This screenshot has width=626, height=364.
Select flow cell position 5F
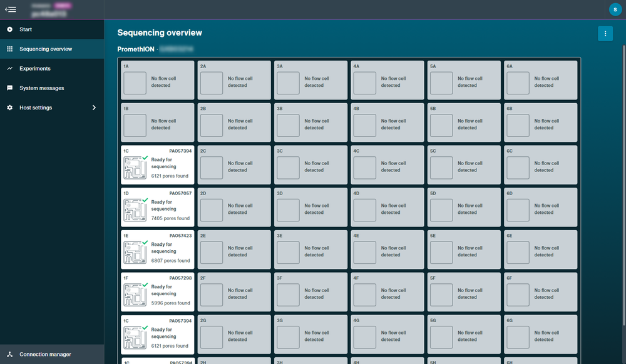tap(464, 292)
